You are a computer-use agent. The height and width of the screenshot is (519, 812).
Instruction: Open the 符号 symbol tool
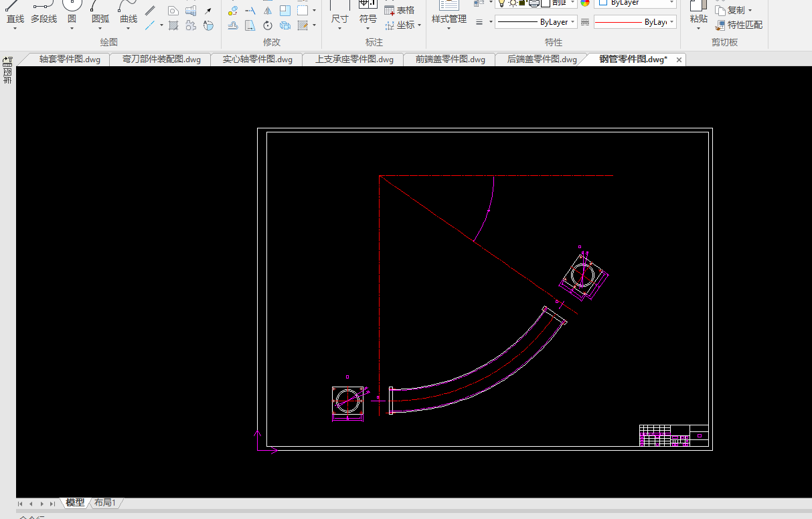368,13
